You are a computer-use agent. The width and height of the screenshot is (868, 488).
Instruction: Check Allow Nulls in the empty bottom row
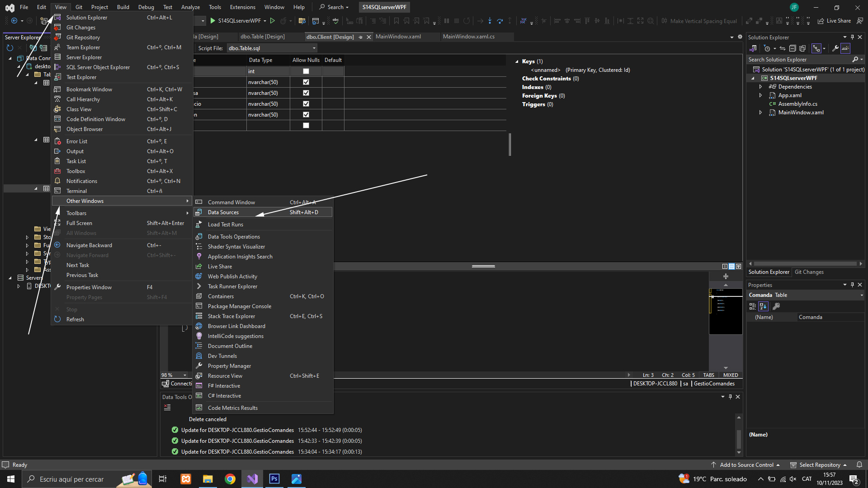306,126
